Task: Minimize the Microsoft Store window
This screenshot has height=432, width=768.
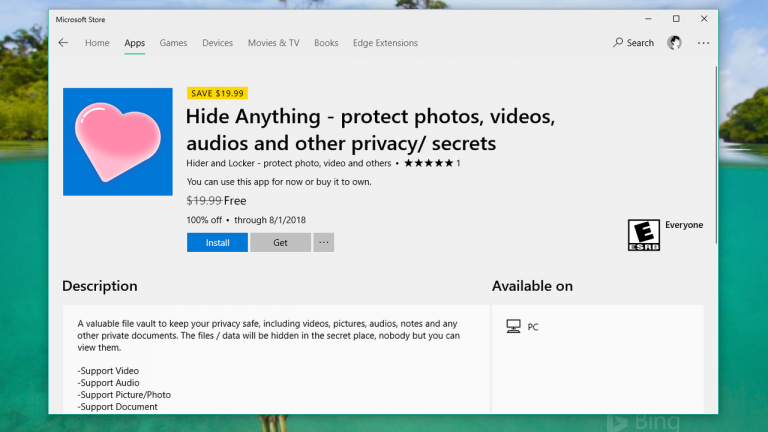Action: coord(648,19)
